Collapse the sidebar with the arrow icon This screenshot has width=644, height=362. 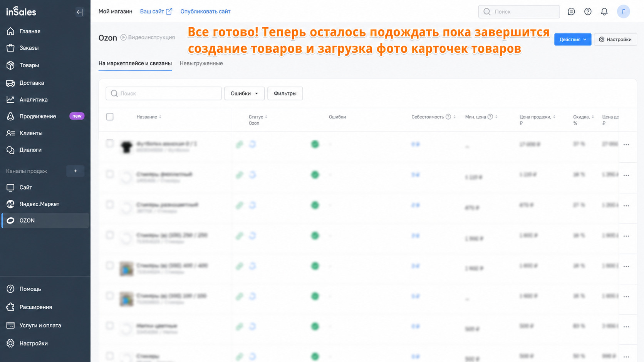click(x=80, y=12)
